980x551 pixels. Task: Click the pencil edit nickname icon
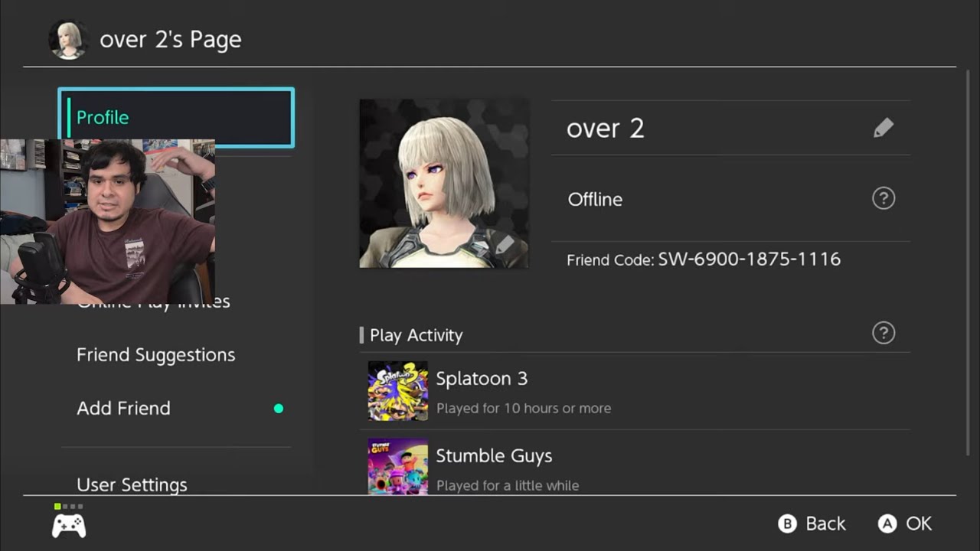(884, 128)
